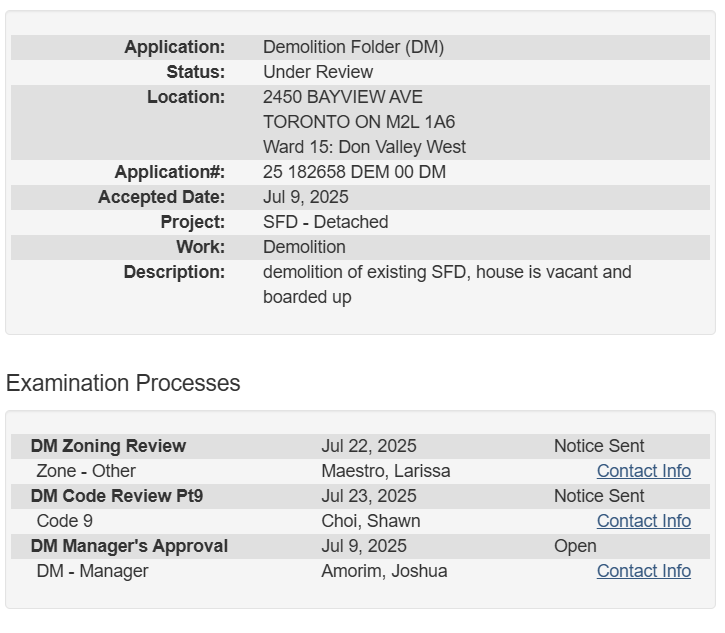The height and width of the screenshot is (633, 725).
Task: Open Contact Info for Maestro, Larissa
Action: (x=643, y=471)
